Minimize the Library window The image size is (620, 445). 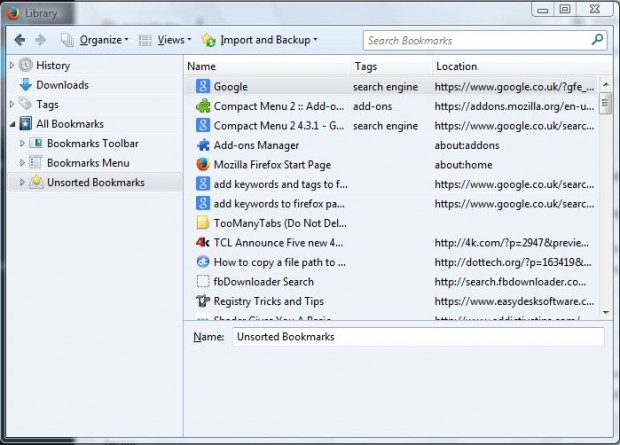(543, 9)
